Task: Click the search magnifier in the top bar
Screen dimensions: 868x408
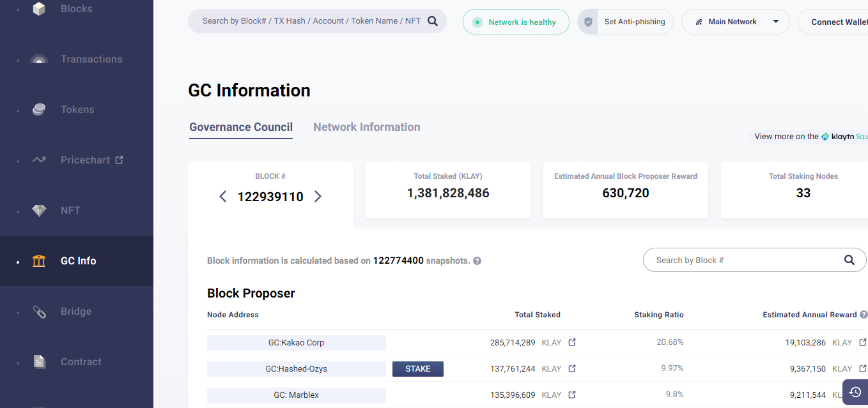Action: pyautogui.click(x=433, y=20)
